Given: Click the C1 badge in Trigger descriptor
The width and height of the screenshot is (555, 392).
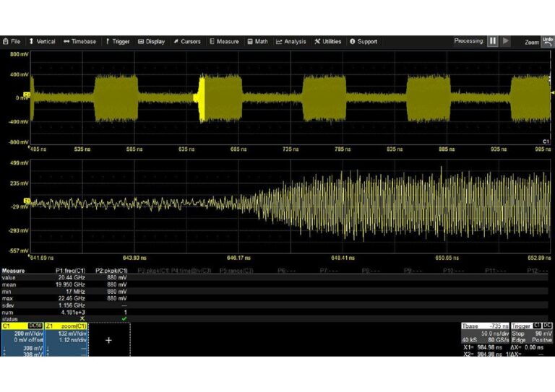Looking at the screenshot, I should (537, 326).
